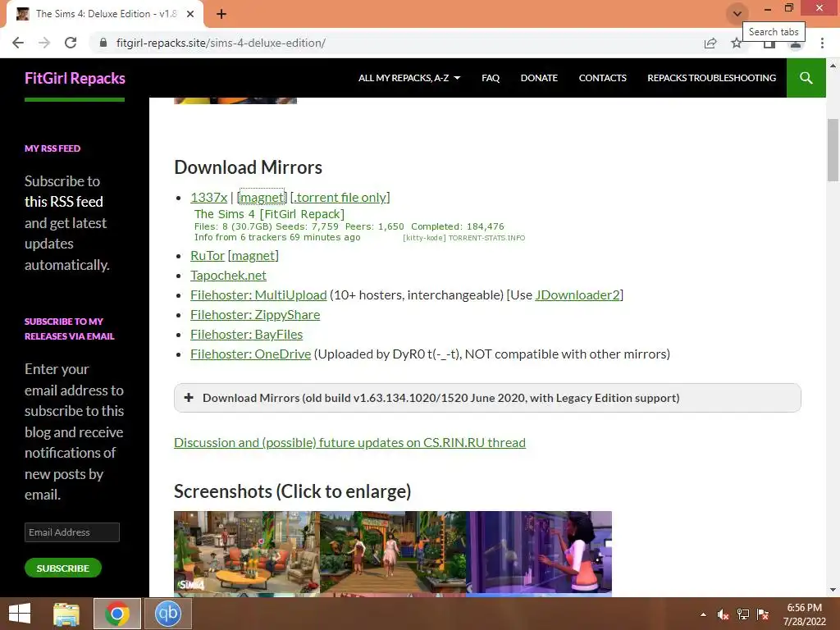Click the page vertical scrollbar thumb
Screen dimensions: 840x630
pos(833,150)
